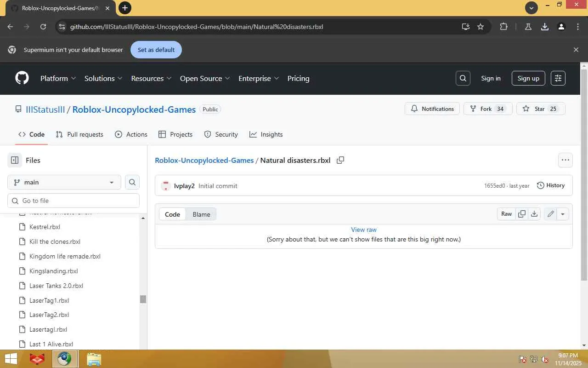
Task: Bookmark this tab with the star icon
Action: [x=481, y=27]
